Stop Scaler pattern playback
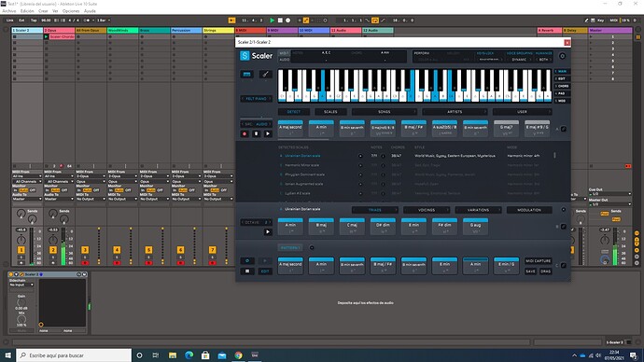The height and width of the screenshot is (362, 644). (247, 271)
